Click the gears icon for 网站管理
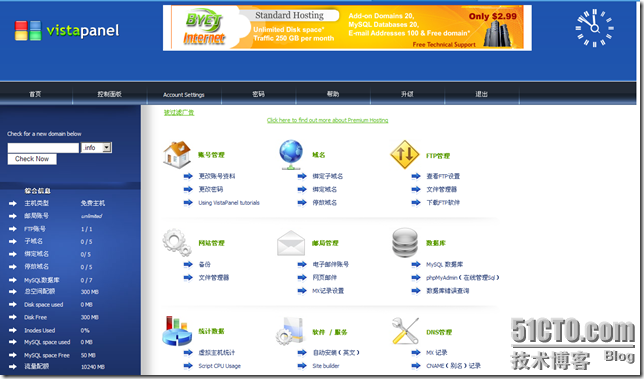 [x=177, y=242]
